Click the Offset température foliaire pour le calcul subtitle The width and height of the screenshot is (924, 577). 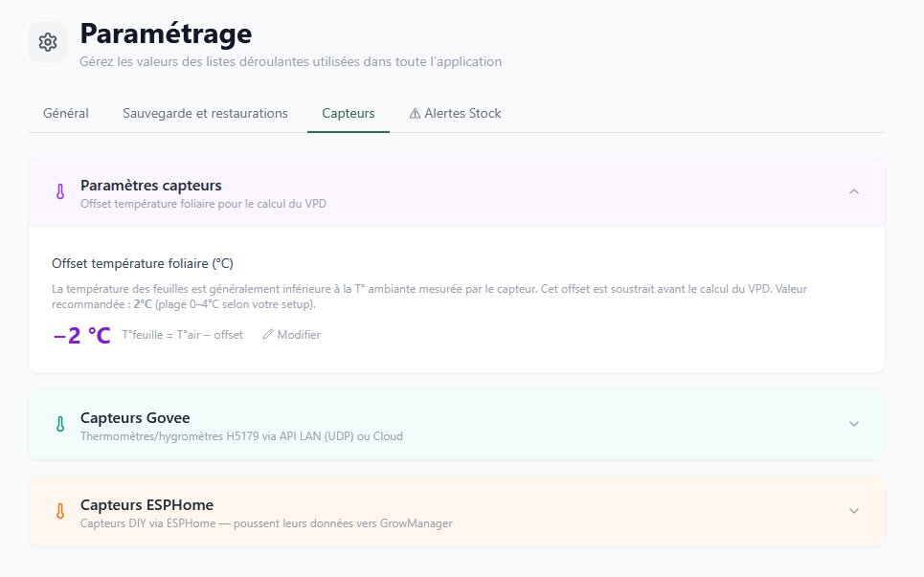coord(203,204)
